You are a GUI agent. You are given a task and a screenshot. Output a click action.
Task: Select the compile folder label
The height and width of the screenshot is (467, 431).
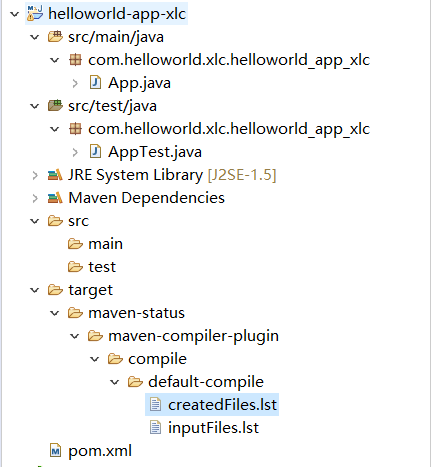tap(157, 359)
